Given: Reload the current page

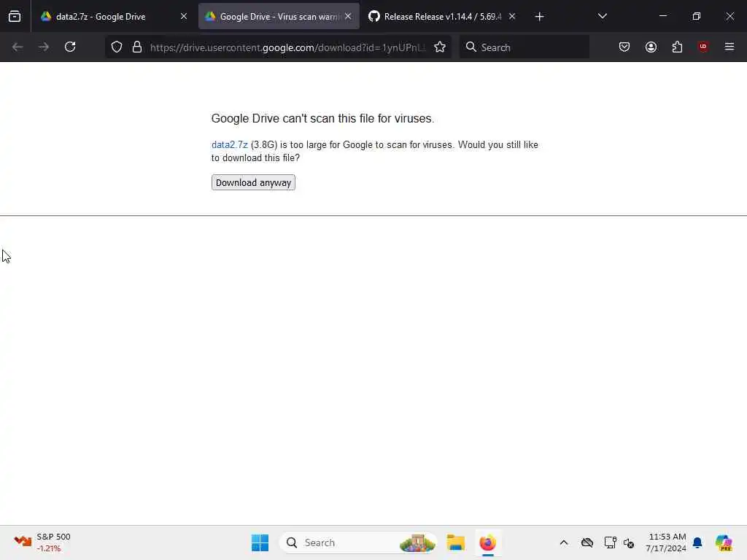Looking at the screenshot, I should (x=70, y=47).
